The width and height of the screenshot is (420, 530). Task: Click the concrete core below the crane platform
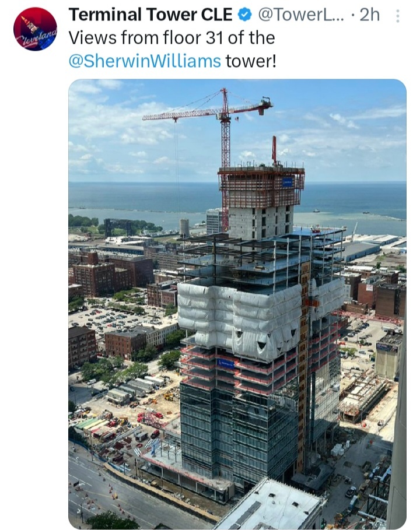(260, 222)
